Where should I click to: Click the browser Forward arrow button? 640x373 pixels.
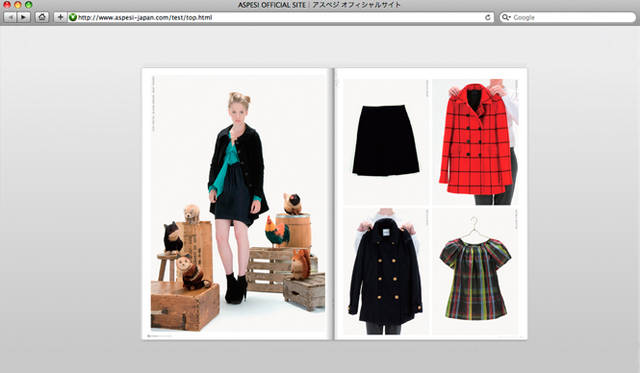click(x=24, y=17)
